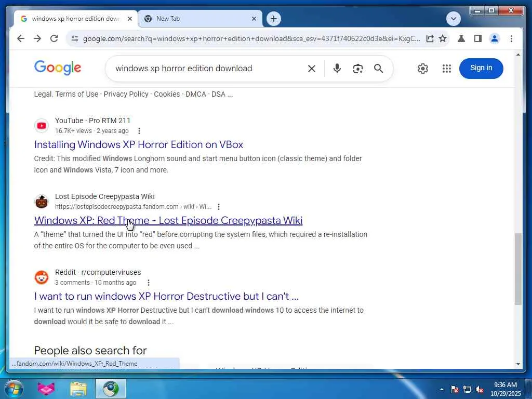The height and width of the screenshot is (399, 532).
Task: Close the windows xp horror edition tab
Action: tap(129, 19)
